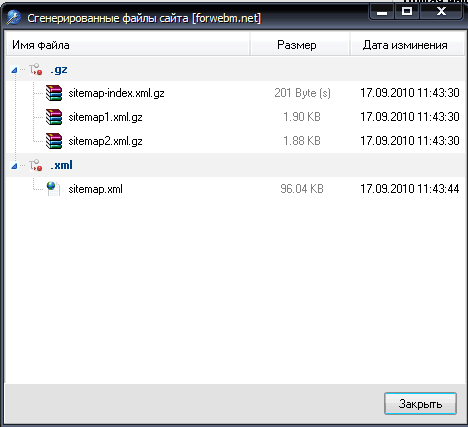Collapse the .xml group with its triangle
468x427 pixels.
(14, 166)
